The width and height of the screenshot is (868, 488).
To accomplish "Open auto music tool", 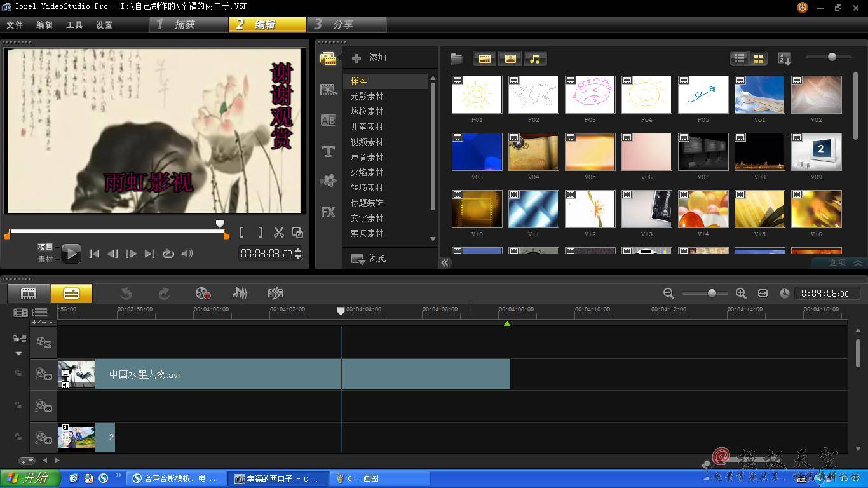I will [x=275, y=294].
